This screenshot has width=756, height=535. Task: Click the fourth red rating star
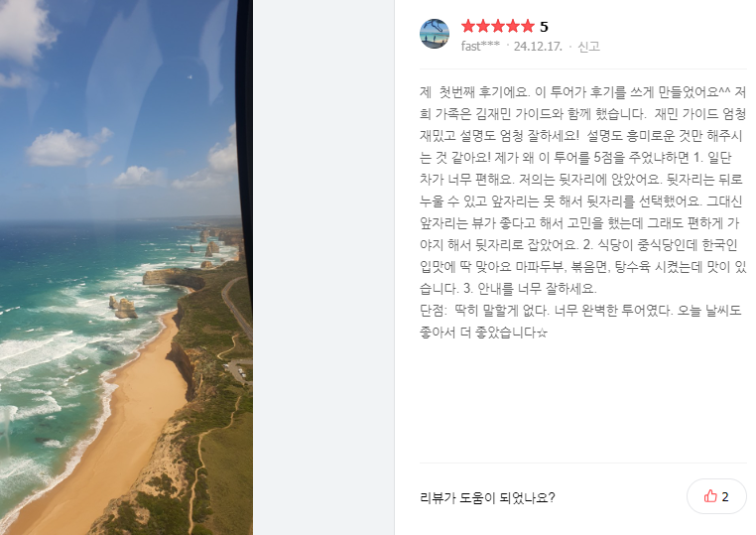[513, 26]
